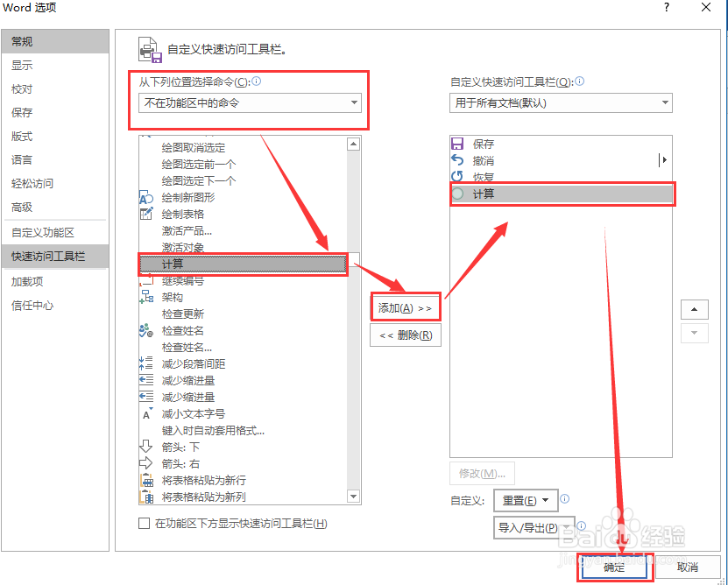Click the 减小文本字号 letter A icon

click(x=146, y=413)
